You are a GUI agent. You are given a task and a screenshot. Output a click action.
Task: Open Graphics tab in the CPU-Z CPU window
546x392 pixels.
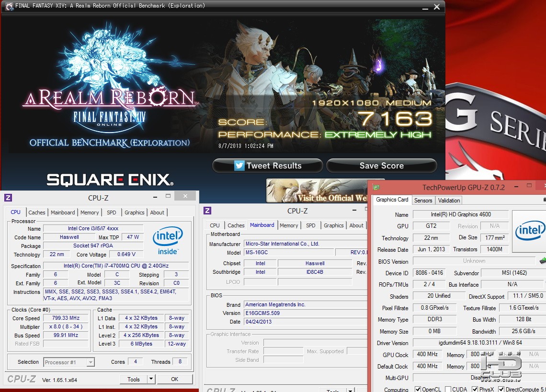click(x=135, y=213)
